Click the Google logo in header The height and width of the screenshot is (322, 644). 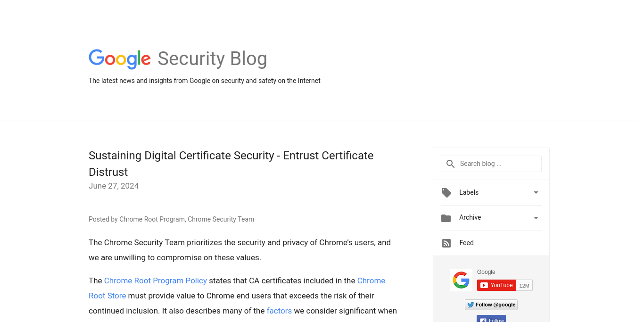click(120, 59)
